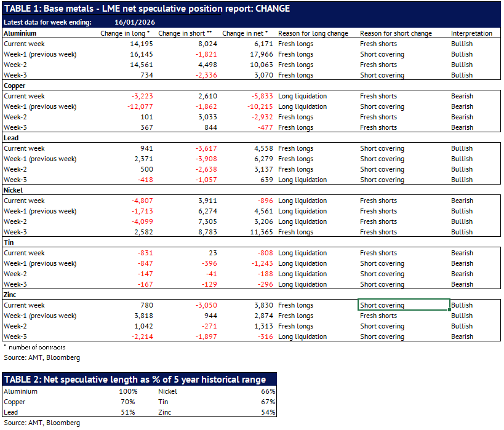The image size is (504, 430).
Task: Select the TABLE 1 Base metals title cell
Action: [x=147, y=9]
